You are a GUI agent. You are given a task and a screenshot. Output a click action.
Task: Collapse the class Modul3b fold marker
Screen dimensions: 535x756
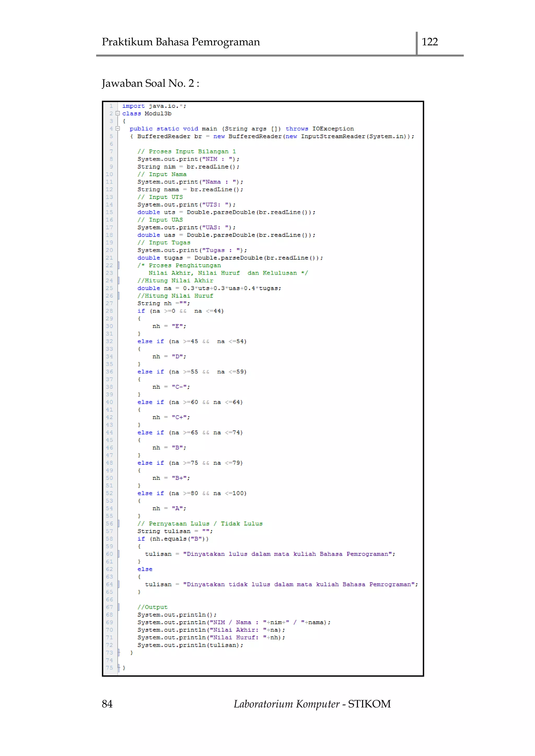click(118, 113)
